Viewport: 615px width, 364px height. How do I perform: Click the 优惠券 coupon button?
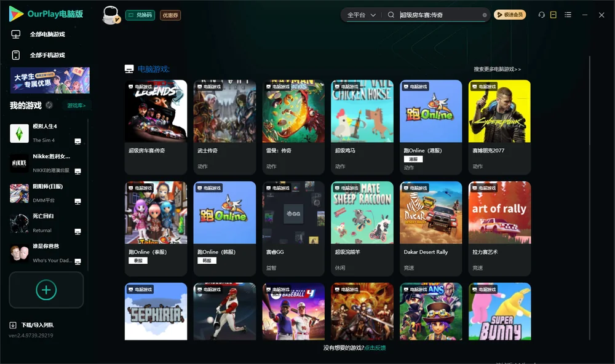170,15
